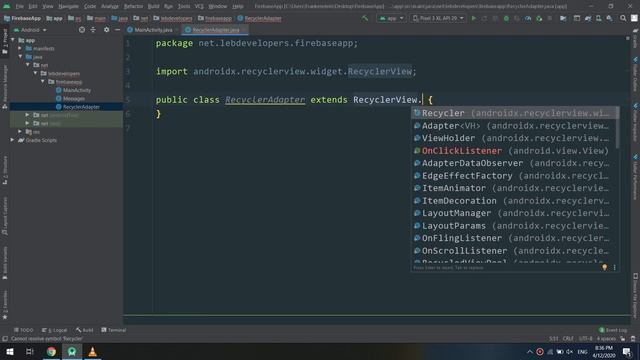640x360 pixels.
Task: Open the Terminal tool window
Action: 114,330
